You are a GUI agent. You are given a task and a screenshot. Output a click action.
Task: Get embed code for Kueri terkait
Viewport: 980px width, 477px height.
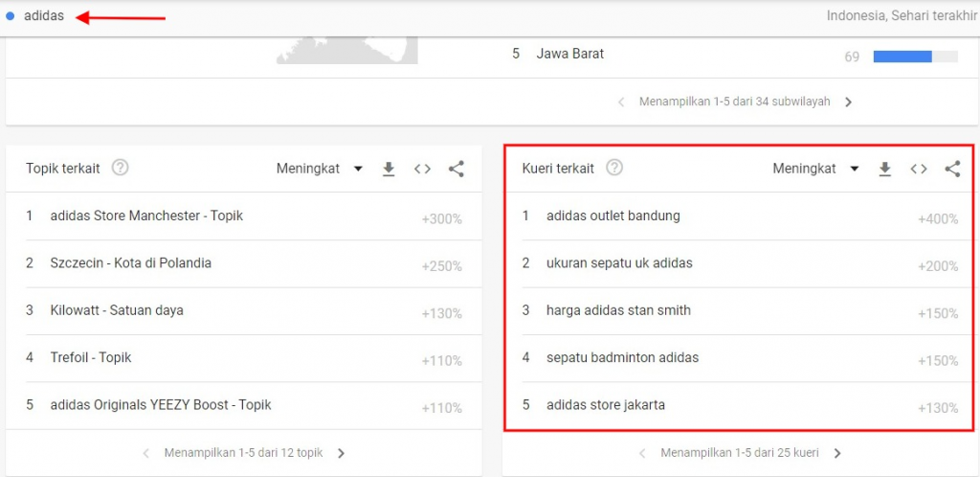pyautogui.click(x=919, y=169)
